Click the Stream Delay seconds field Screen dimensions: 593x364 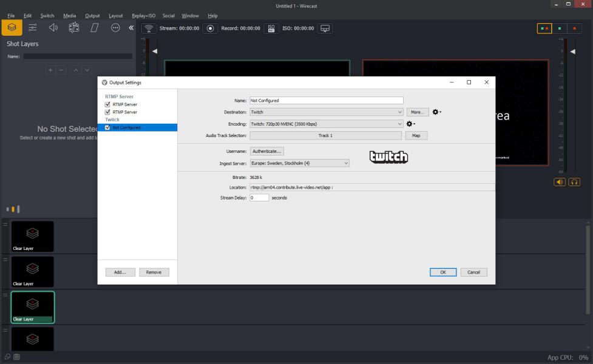pos(259,198)
